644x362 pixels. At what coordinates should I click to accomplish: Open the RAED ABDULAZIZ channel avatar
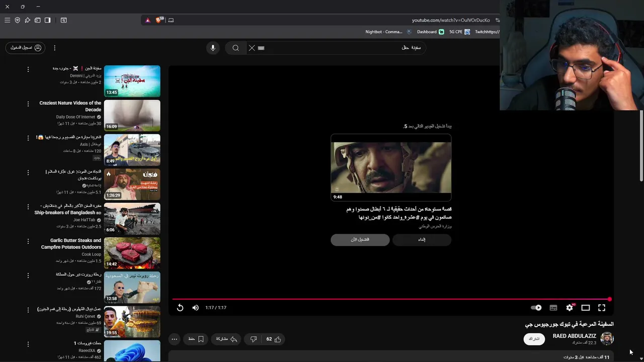click(607, 338)
